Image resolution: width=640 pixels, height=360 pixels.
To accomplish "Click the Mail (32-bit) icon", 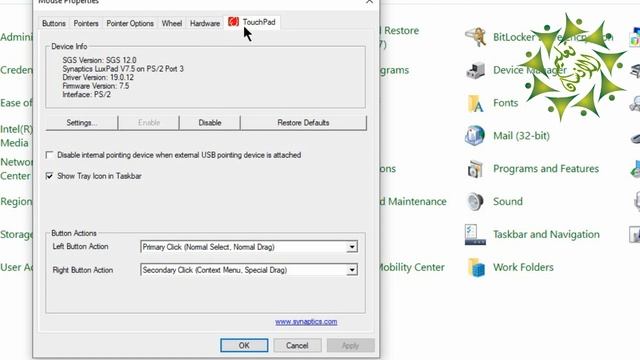I will 475,136.
